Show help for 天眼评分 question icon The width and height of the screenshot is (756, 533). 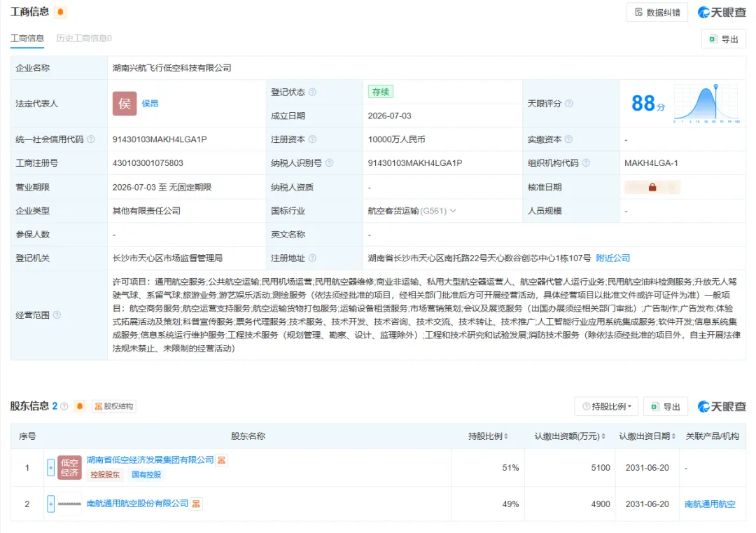[x=569, y=103]
